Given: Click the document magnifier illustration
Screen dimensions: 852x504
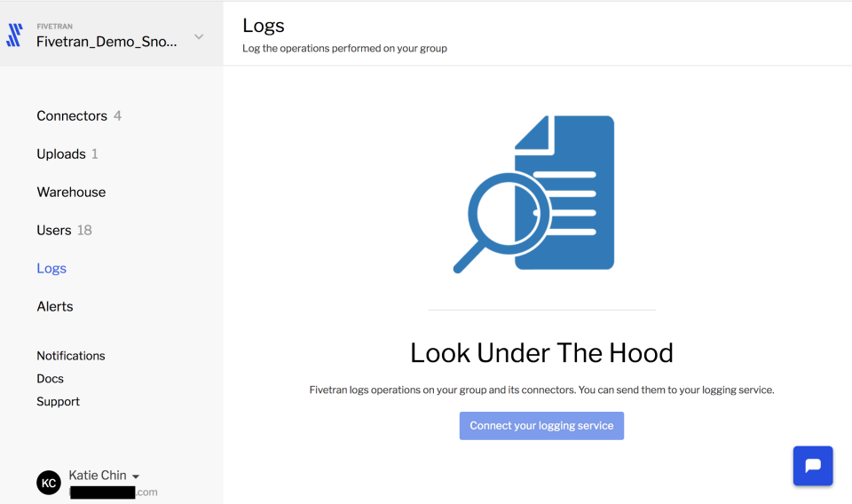Looking at the screenshot, I should click(534, 194).
